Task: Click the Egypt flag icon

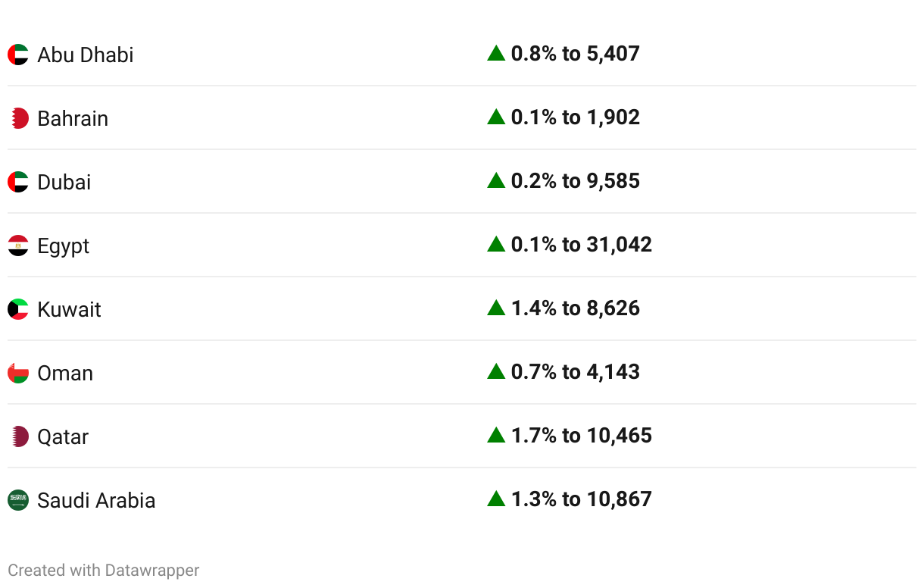Action: 18,246
